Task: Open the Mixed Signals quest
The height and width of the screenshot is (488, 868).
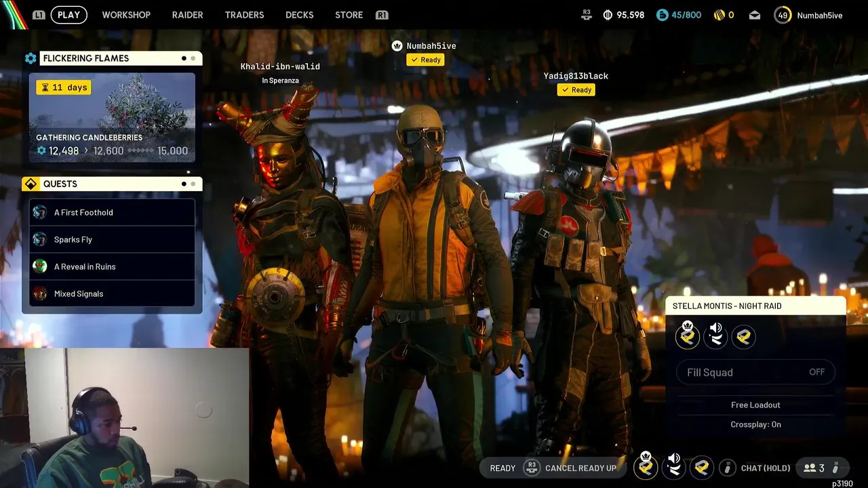Action: (x=112, y=293)
